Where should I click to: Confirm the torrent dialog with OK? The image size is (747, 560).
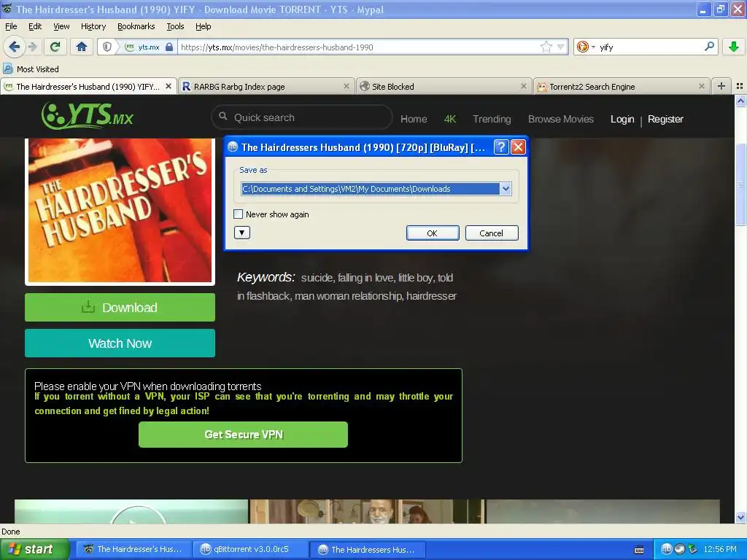pyautogui.click(x=433, y=233)
